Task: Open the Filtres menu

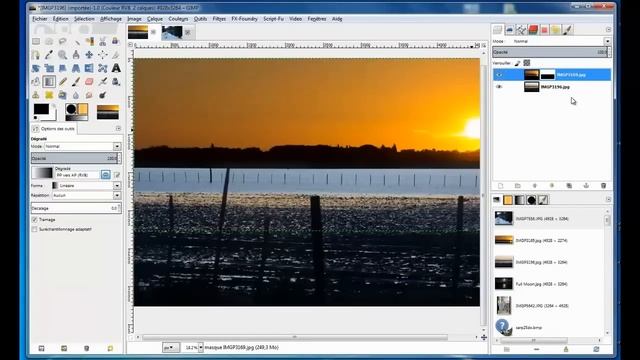Action: [219, 19]
